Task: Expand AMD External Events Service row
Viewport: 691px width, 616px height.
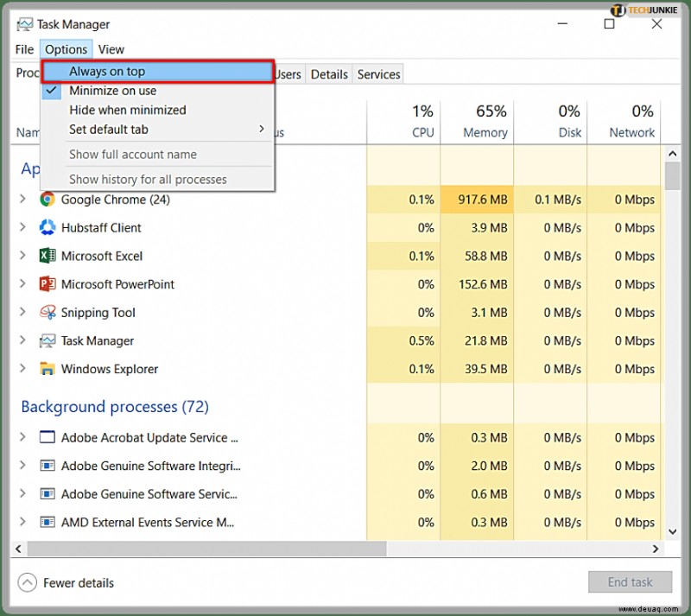Action: [22, 522]
